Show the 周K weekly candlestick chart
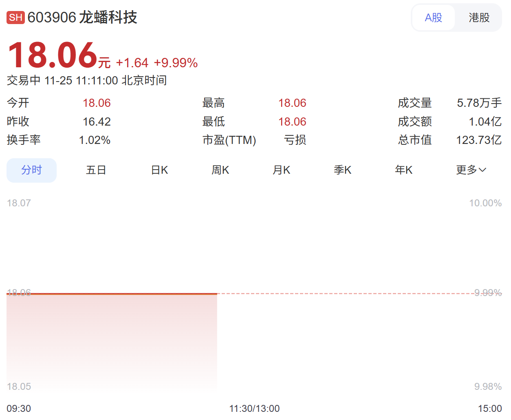Viewport: 511px width, 420px height. pyautogui.click(x=220, y=170)
